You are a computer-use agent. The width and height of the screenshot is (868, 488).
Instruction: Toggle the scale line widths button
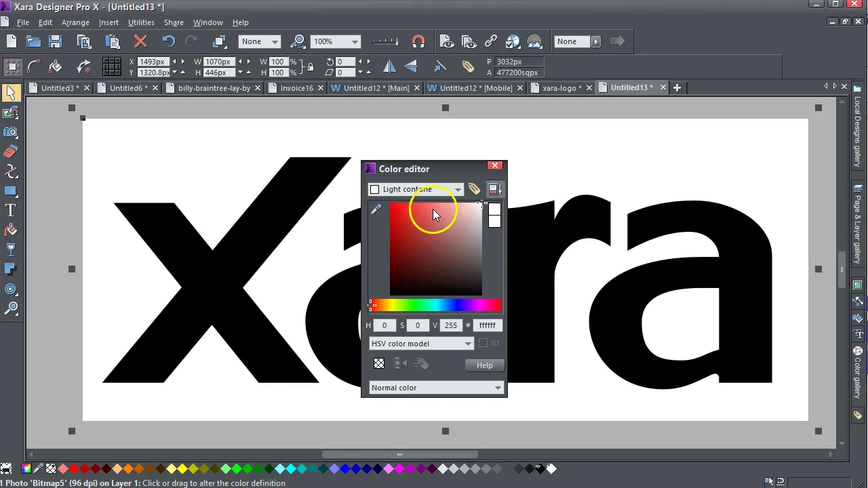pos(439,66)
